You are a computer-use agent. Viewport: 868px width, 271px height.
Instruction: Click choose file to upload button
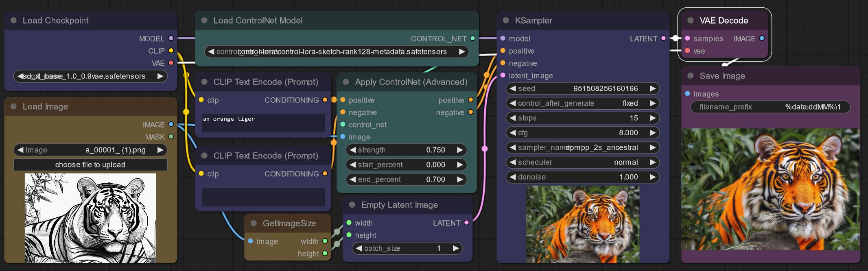point(90,165)
